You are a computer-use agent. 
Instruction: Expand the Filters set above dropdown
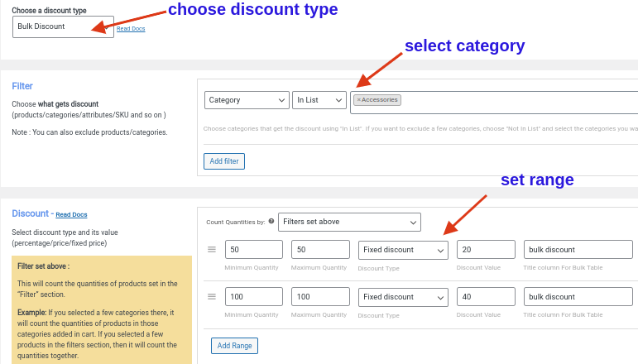click(x=349, y=222)
